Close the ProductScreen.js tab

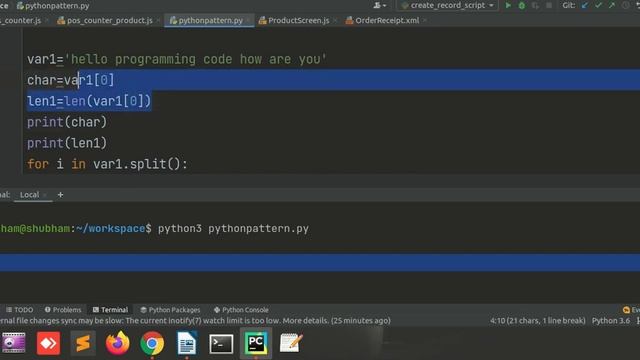[335, 20]
